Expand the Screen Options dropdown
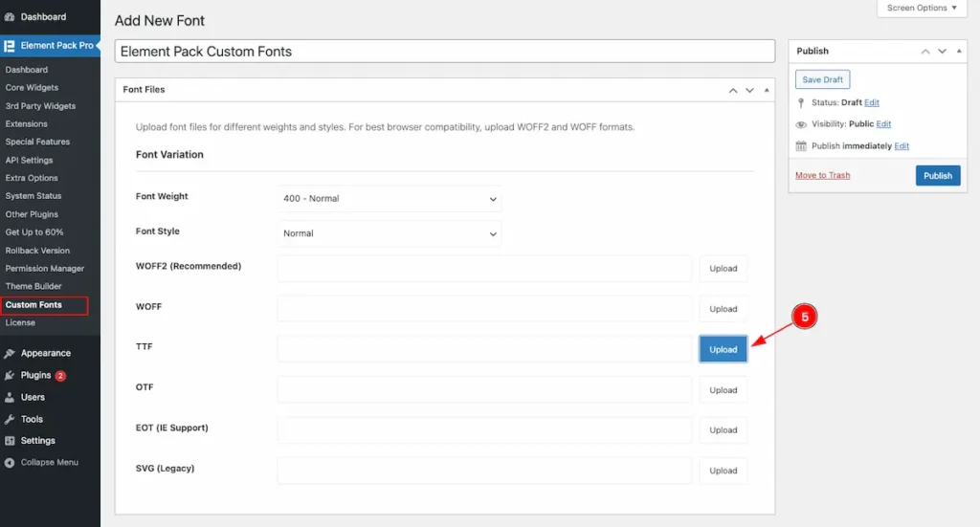This screenshot has width=980, height=527. (x=922, y=9)
